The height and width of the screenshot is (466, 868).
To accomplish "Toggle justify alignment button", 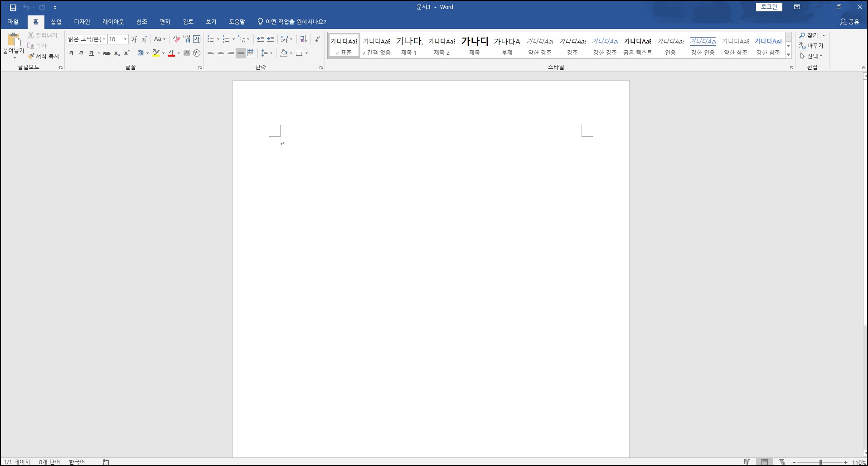I will (241, 53).
